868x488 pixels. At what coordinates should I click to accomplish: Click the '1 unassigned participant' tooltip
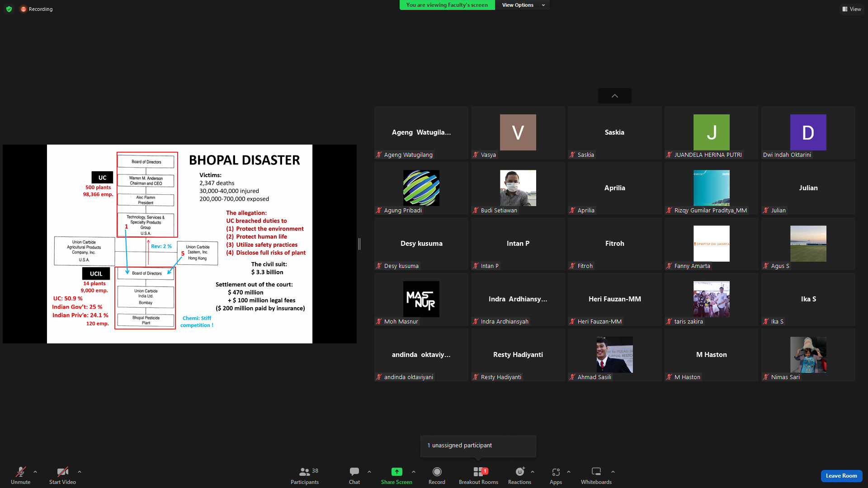(478, 446)
